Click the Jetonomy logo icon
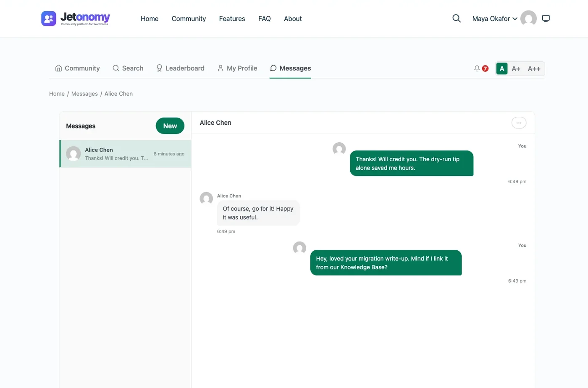The image size is (588, 388). coord(49,18)
